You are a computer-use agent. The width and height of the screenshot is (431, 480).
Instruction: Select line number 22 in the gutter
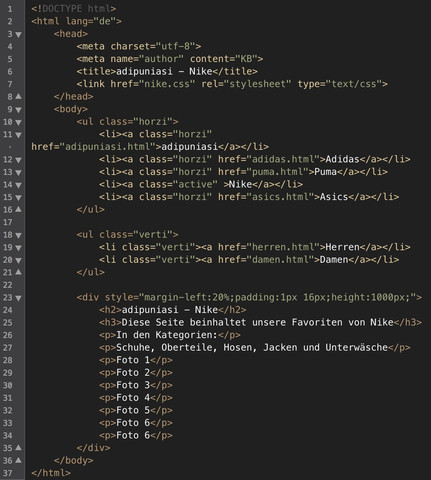[x=8, y=285]
